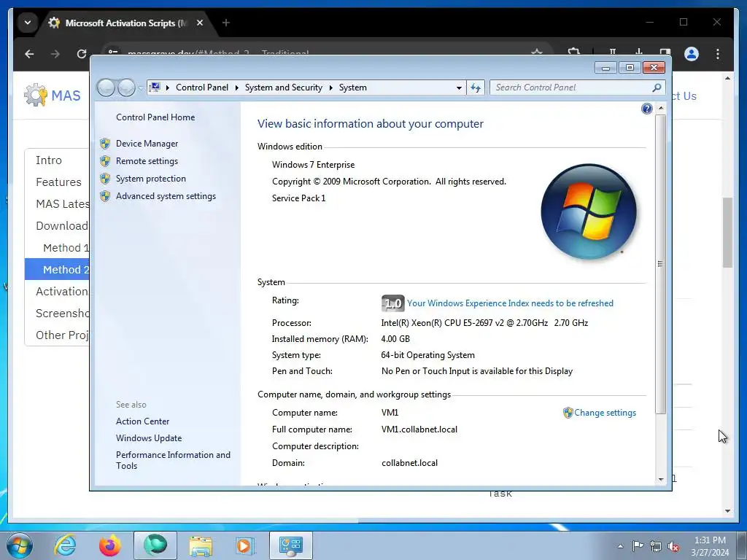Click Control Panel window scroll down arrow
Image resolution: width=747 pixels, height=560 pixels.
pyautogui.click(x=661, y=479)
